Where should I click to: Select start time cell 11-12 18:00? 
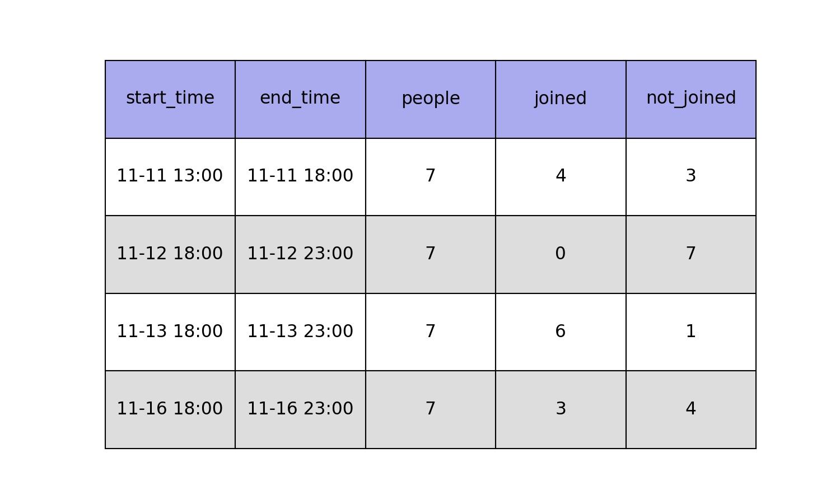point(170,254)
